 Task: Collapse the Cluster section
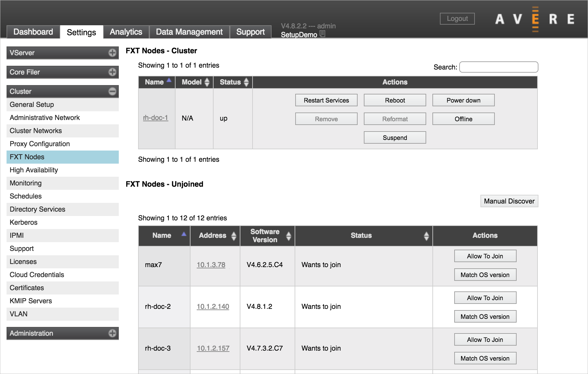coord(112,91)
